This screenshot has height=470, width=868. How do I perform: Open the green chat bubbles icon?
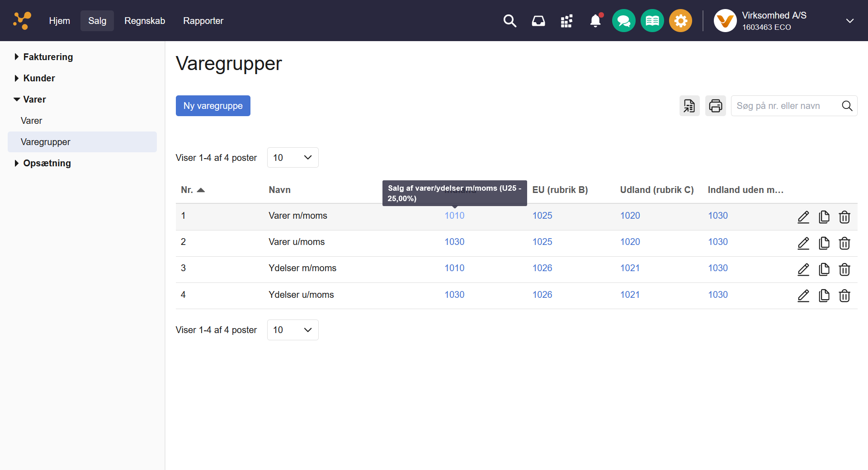(623, 21)
